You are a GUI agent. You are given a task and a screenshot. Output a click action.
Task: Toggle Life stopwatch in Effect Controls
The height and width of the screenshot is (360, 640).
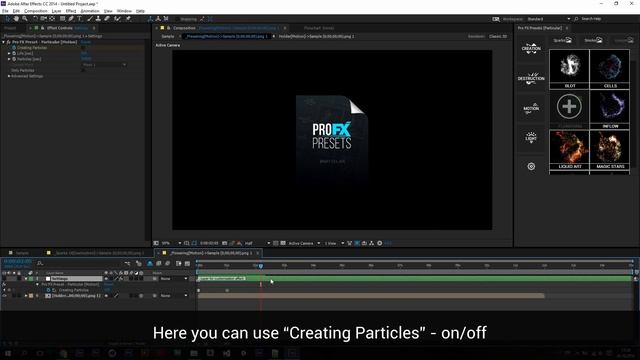tap(14, 53)
